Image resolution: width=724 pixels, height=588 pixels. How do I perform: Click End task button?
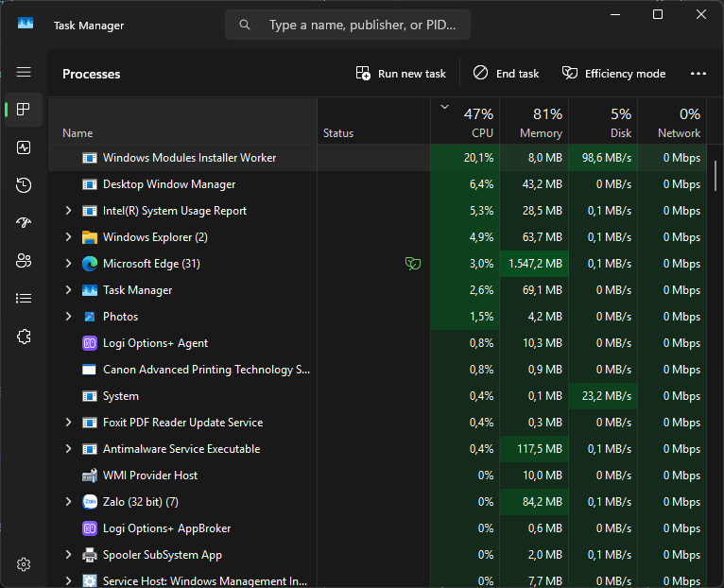(x=506, y=74)
